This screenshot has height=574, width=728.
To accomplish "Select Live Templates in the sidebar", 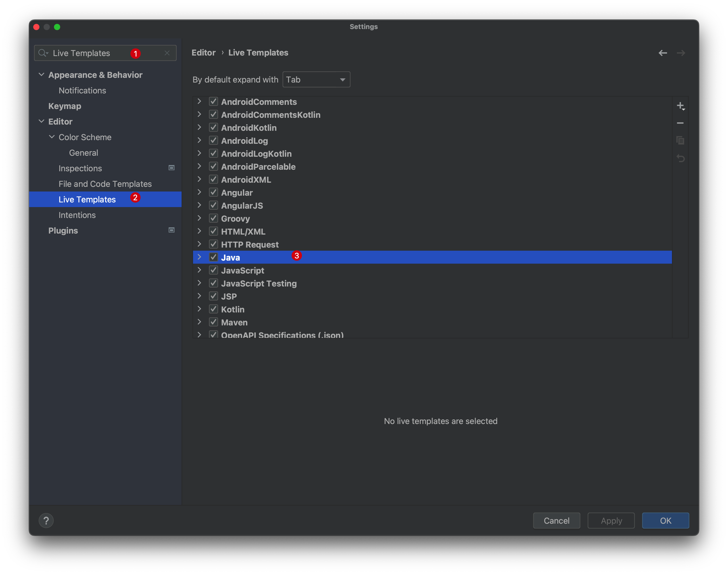I will point(87,199).
